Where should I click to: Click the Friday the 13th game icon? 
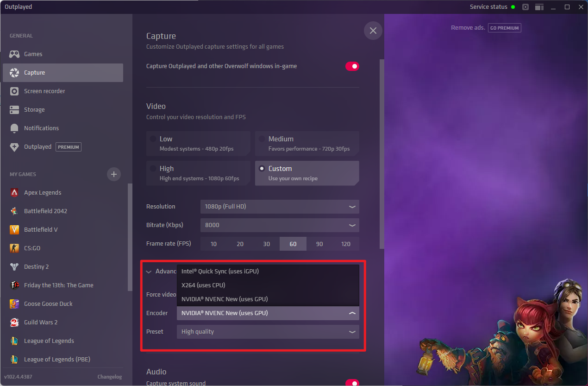[x=14, y=285]
